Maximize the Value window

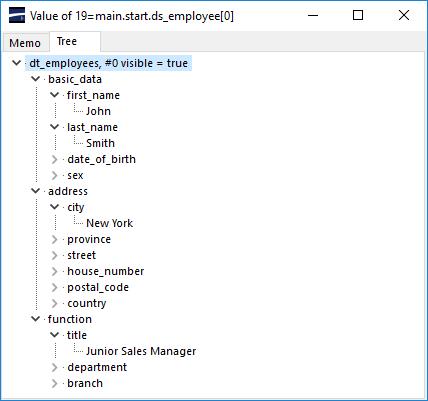[x=358, y=15]
